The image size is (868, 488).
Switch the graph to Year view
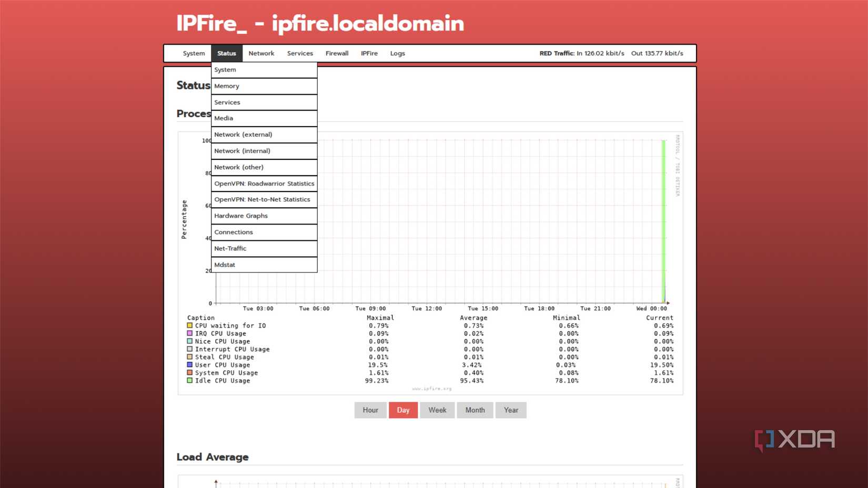[x=511, y=410]
